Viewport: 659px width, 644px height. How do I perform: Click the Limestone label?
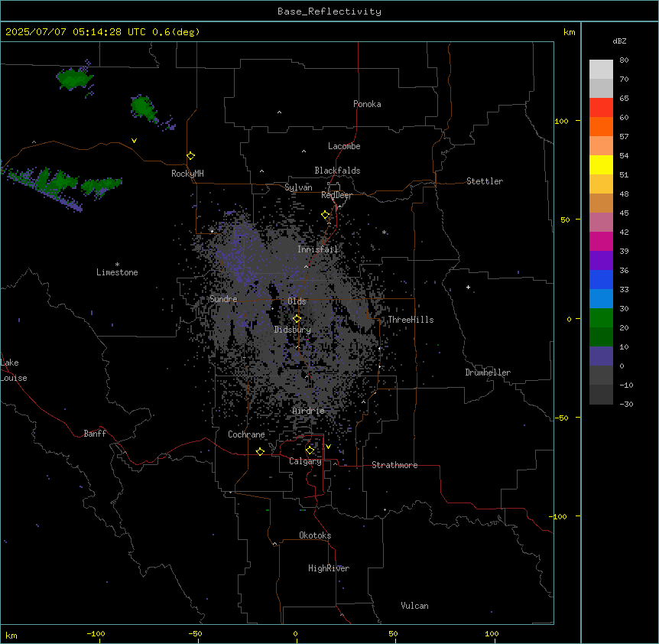(x=117, y=272)
